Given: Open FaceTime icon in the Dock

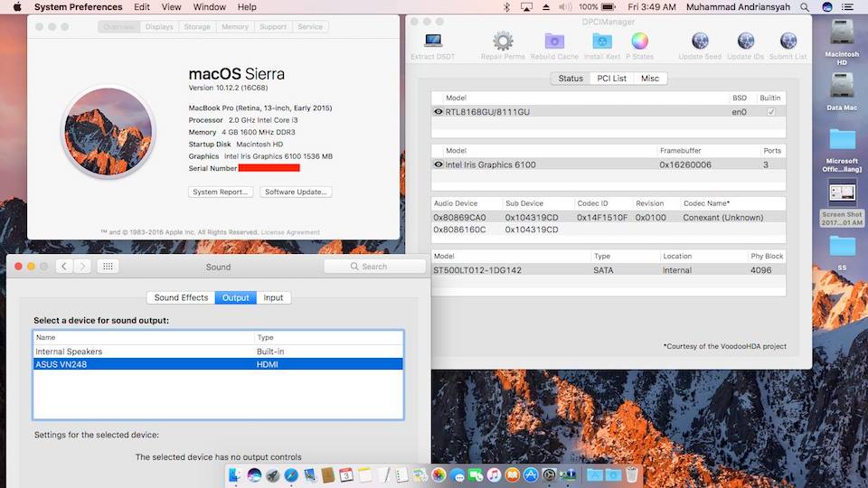Looking at the screenshot, I should [476, 474].
